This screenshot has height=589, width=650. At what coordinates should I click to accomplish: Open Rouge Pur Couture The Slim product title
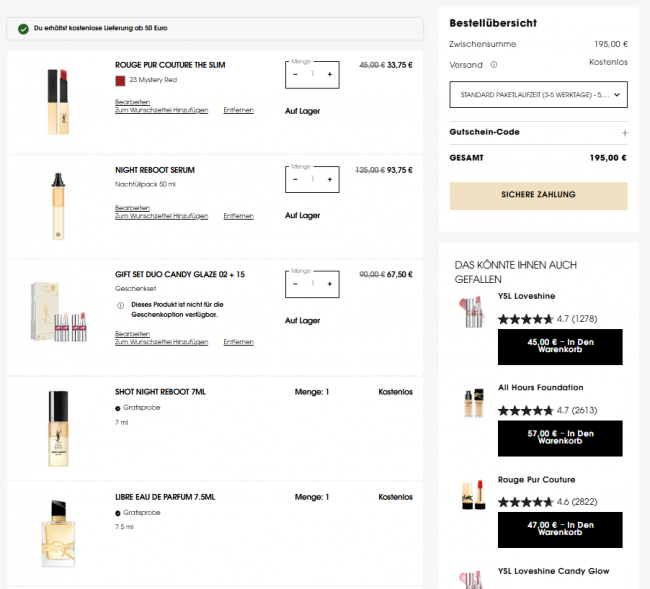coord(170,65)
